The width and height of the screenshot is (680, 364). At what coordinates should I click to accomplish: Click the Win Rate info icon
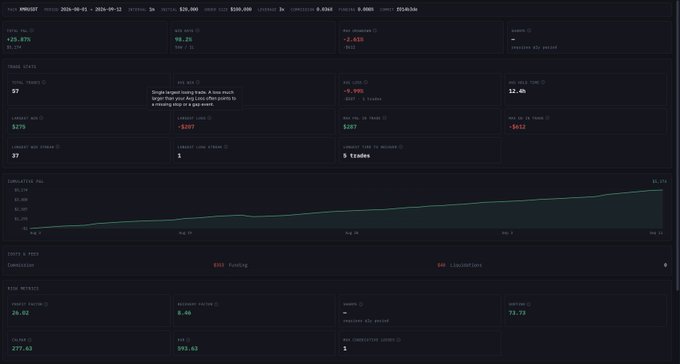(197, 31)
